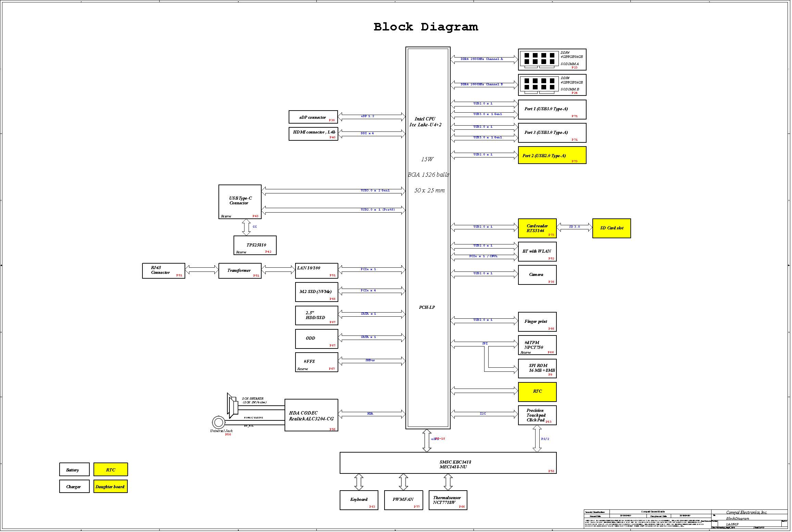
Task: Click the Battery legend box
Action: coord(74,470)
